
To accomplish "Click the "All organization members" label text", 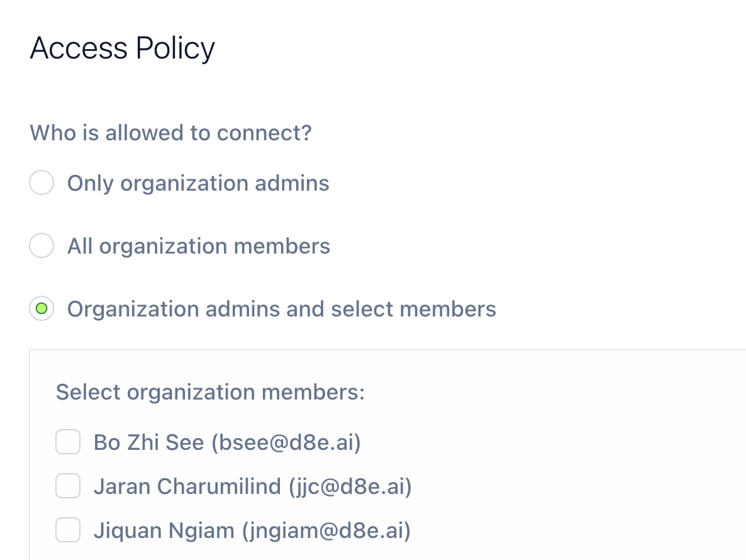I will pyautogui.click(x=199, y=245).
